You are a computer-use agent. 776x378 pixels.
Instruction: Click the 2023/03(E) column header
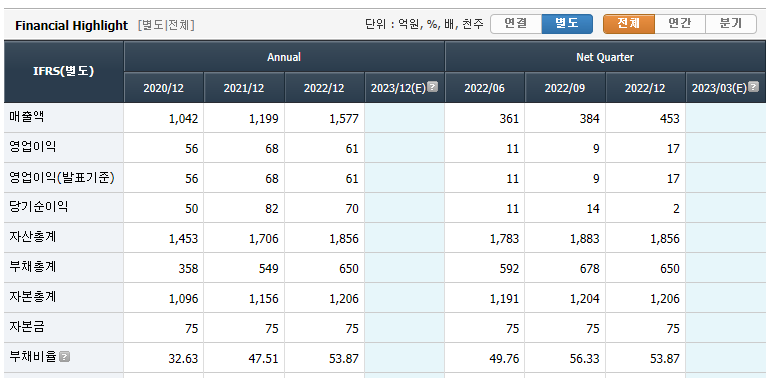point(725,88)
